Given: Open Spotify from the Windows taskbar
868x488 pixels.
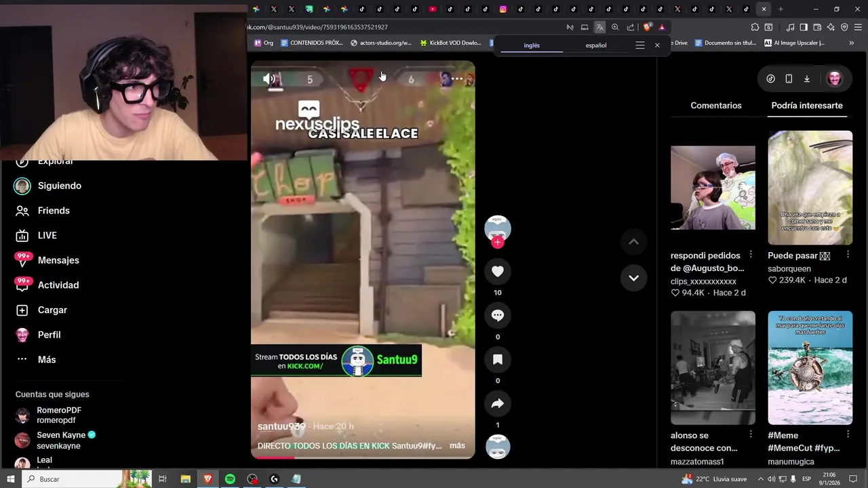Looking at the screenshot, I should [x=230, y=479].
